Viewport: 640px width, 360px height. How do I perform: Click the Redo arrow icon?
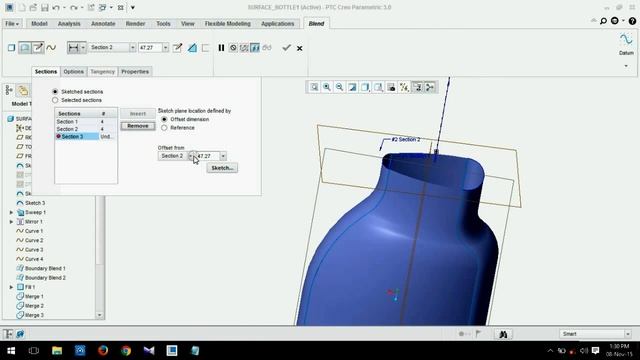pos(73,7)
